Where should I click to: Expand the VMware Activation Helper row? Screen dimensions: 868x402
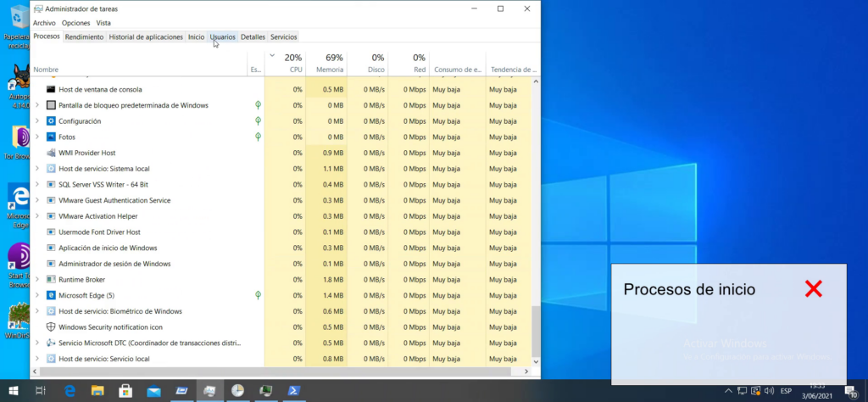tap(37, 216)
